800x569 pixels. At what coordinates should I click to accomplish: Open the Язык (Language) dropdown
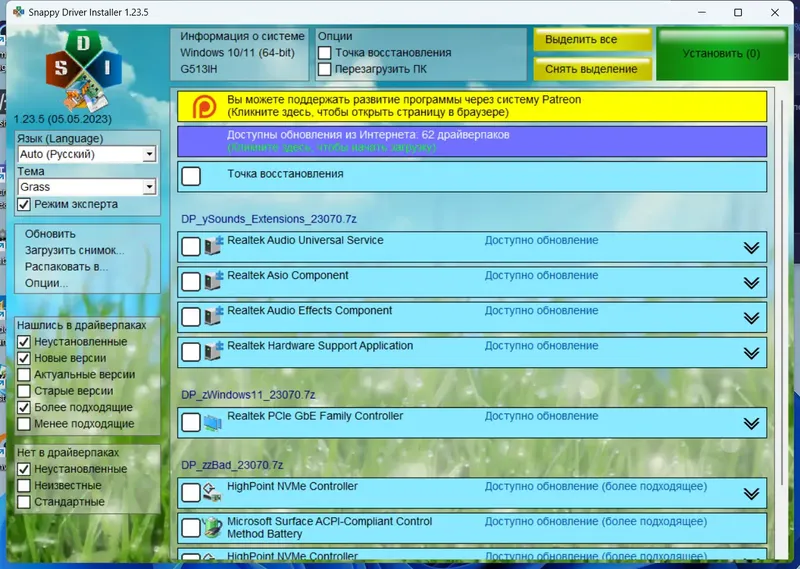(x=87, y=154)
